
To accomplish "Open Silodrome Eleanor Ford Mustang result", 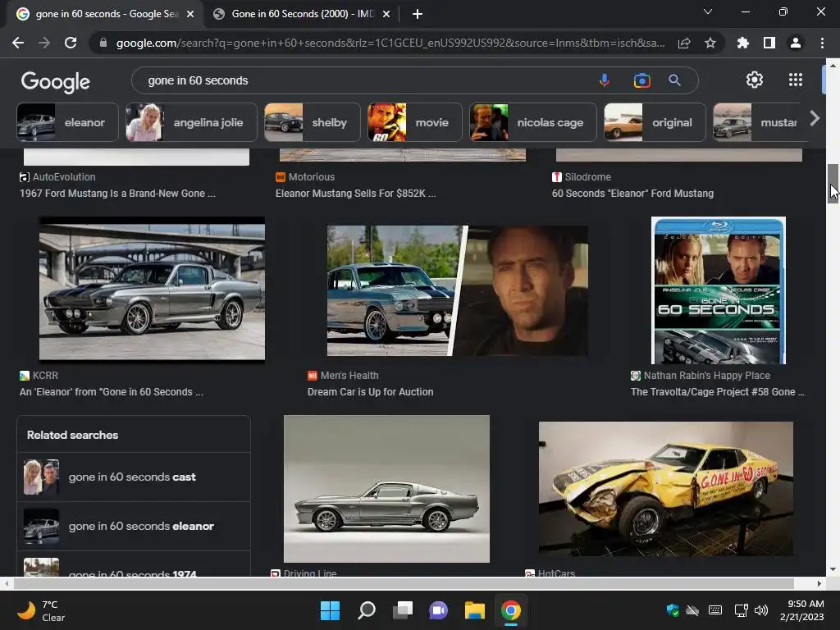I will click(x=632, y=194).
